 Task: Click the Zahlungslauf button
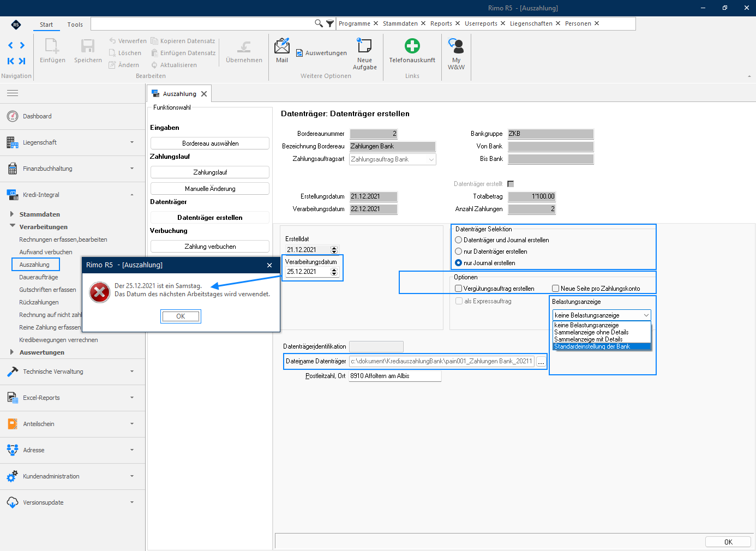coord(210,172)
